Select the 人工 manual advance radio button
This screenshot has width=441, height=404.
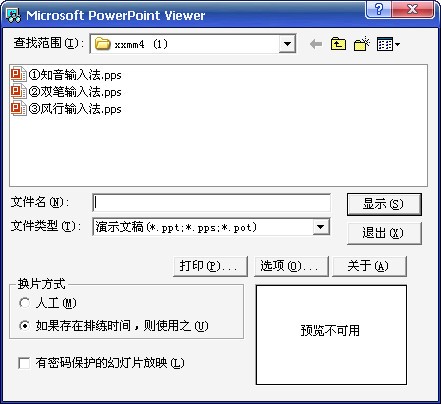coord(24,303)
